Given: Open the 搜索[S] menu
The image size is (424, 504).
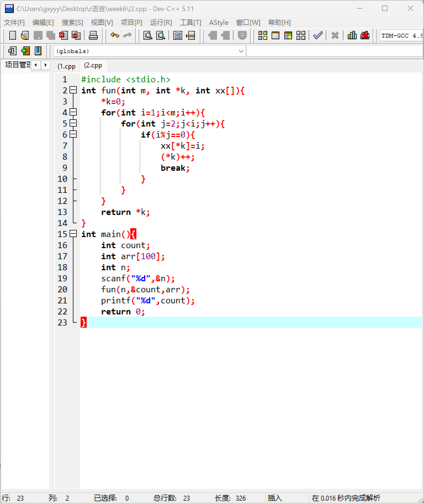Looking at the screenshot, I should [x=72, y=22].
